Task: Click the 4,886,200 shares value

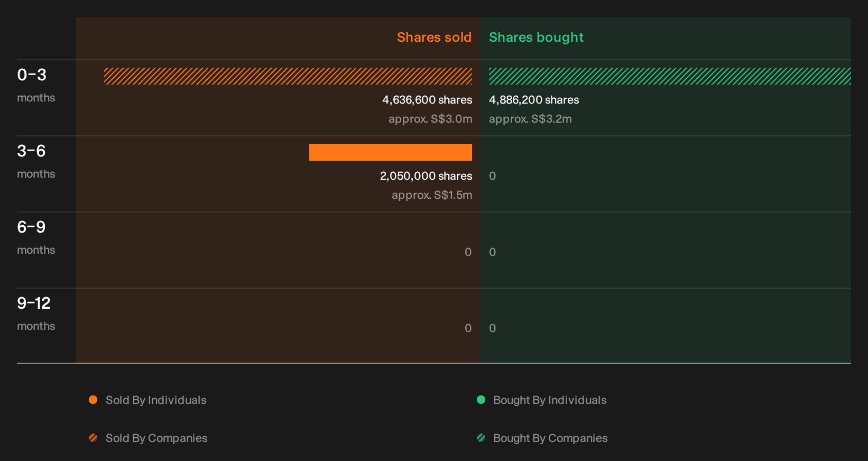Action: click(x=534, y=100)
